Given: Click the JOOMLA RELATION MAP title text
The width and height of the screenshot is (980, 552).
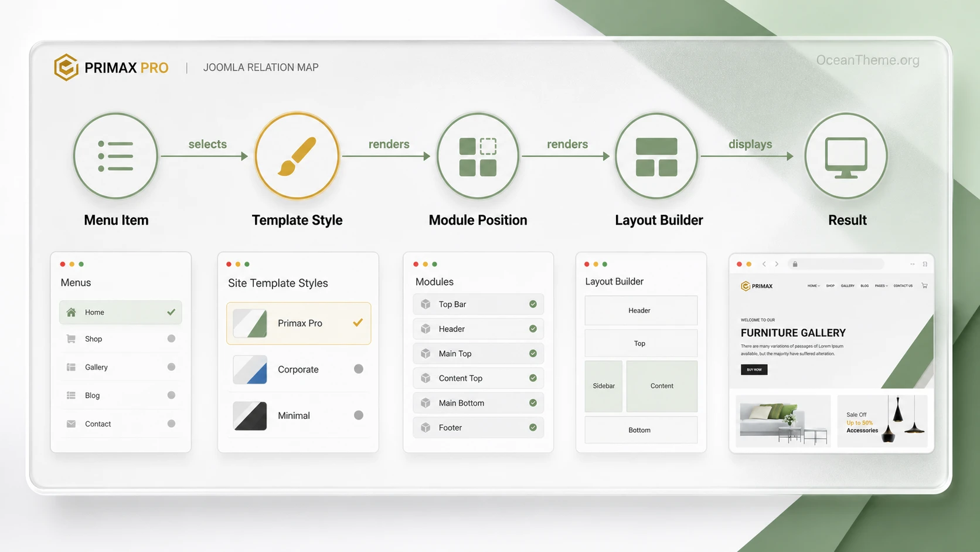Looking at the screenshot, I should 261,67.
